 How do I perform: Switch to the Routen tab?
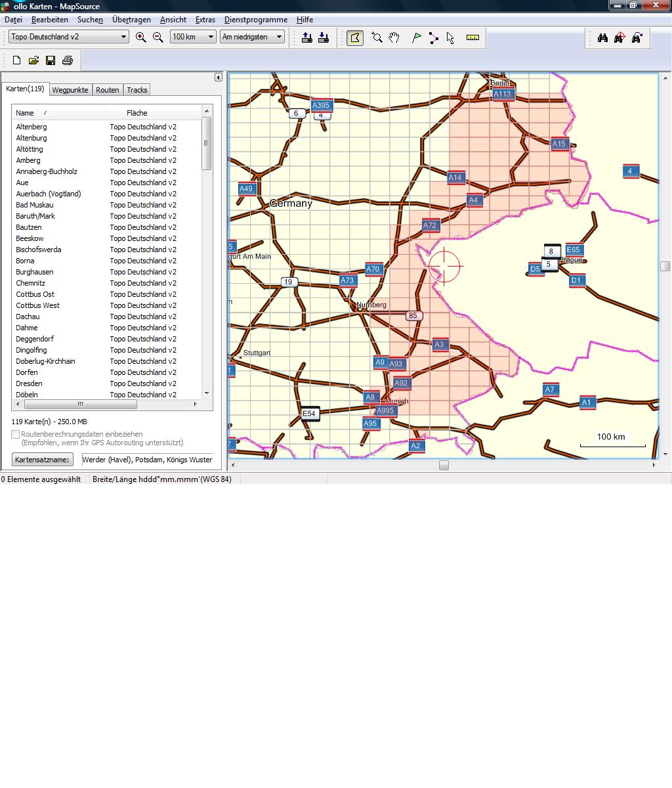tap(108, 90)
